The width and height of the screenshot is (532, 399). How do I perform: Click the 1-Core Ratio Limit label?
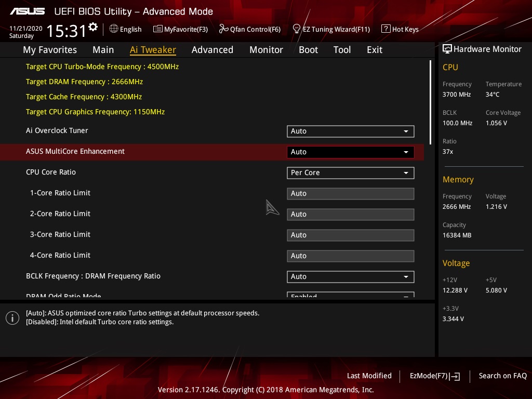60,193
